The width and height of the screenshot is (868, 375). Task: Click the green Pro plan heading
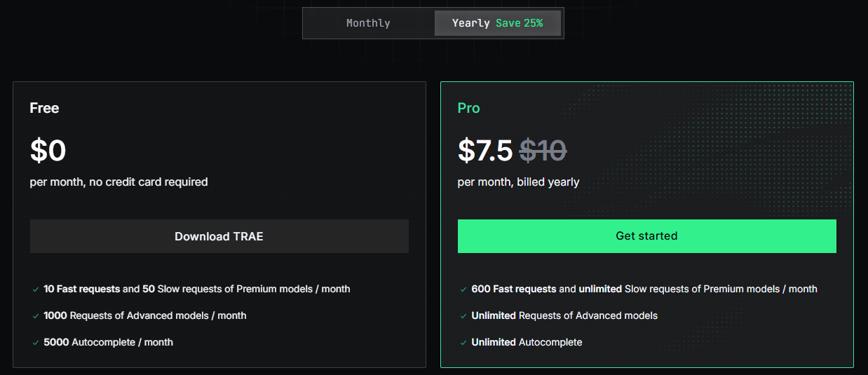coord(468,108)
